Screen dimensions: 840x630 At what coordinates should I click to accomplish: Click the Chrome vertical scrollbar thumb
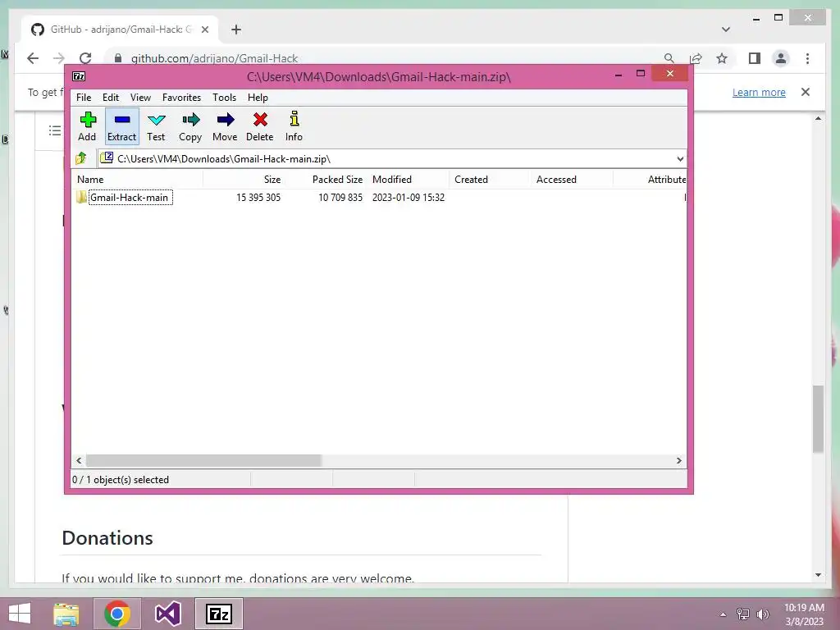(818, 419)
